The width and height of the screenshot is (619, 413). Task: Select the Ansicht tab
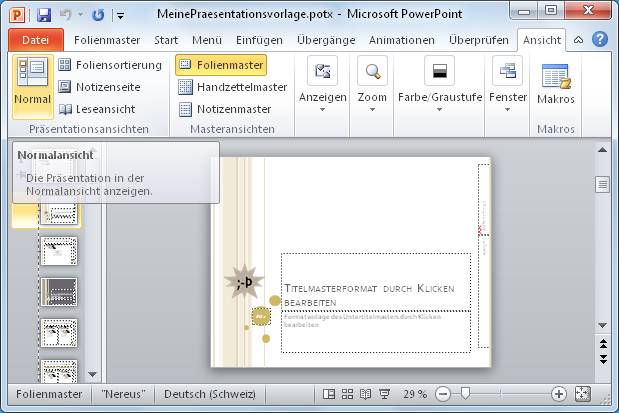(x=542, y=40)
